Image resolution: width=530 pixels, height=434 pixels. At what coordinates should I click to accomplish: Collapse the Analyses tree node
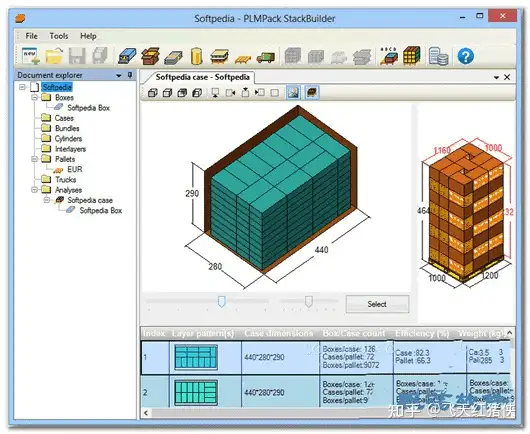pyautogui.click(x=34, y=190)
